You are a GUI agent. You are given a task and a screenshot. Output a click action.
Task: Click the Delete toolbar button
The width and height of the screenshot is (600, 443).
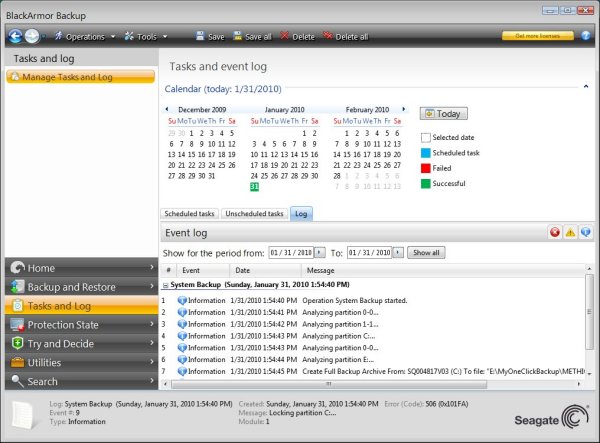pyautogui.click(x=297, y=37)
